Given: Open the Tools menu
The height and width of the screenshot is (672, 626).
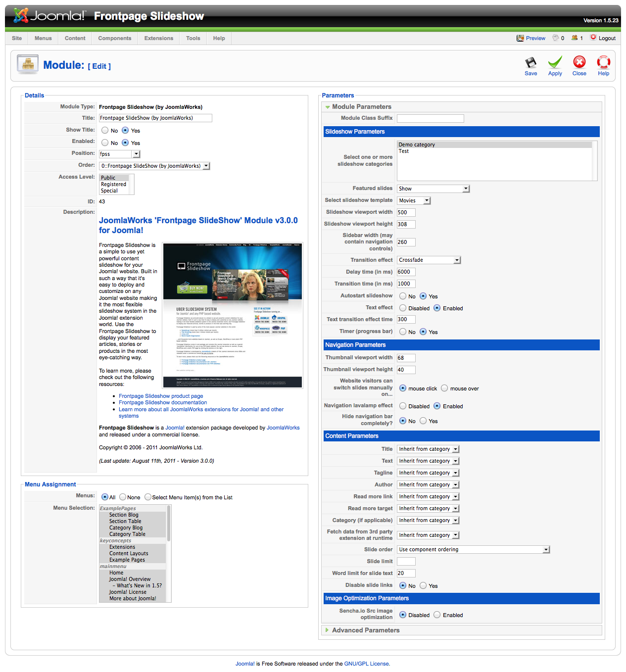Looking at the screenshot, I should [x=193, y=38].
